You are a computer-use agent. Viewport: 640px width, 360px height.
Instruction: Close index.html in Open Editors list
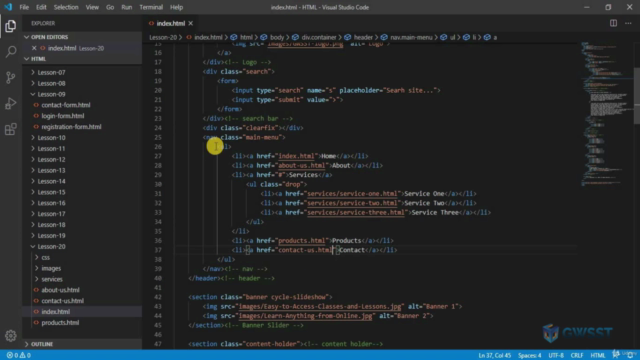pyautogui.click(x=34, y=48)
